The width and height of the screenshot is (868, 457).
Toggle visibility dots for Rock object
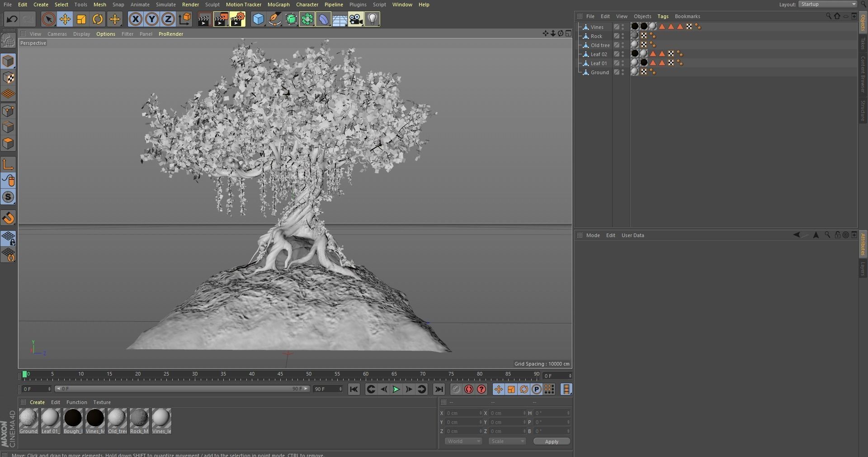(623, 36)
